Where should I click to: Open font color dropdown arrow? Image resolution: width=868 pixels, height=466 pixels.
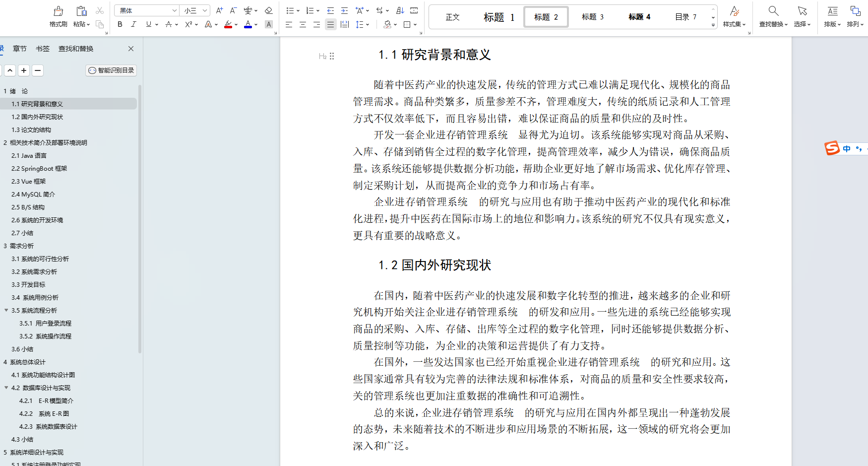(x=256, y=24)
